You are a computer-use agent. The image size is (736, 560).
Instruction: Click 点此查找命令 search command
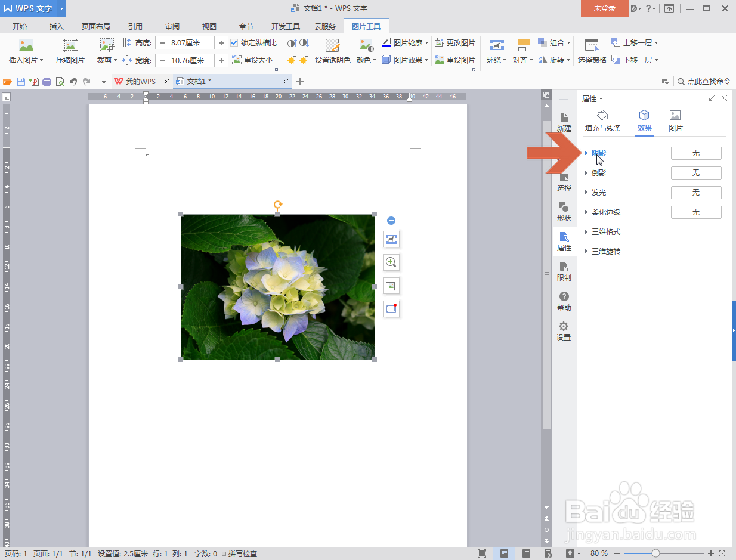704,82
